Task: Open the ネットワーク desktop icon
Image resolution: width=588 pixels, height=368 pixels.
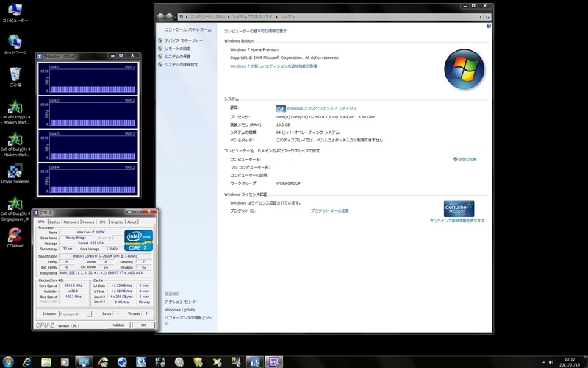Action: pos(15,44)
